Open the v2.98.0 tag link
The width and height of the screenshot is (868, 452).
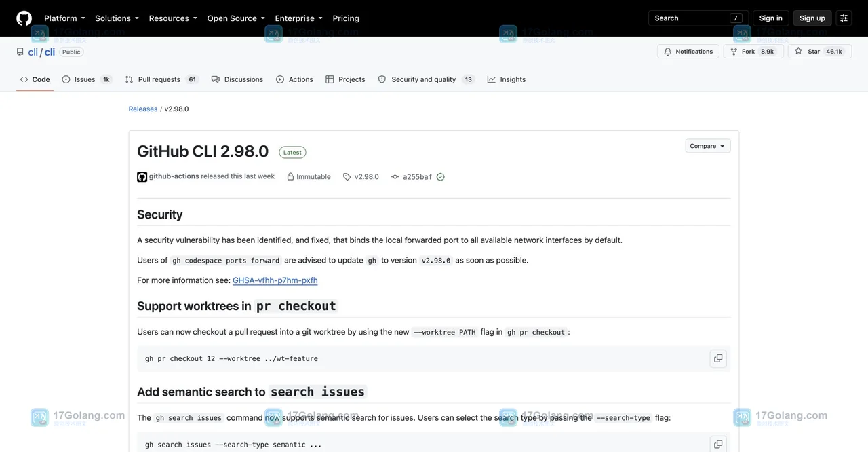[367, 177]
